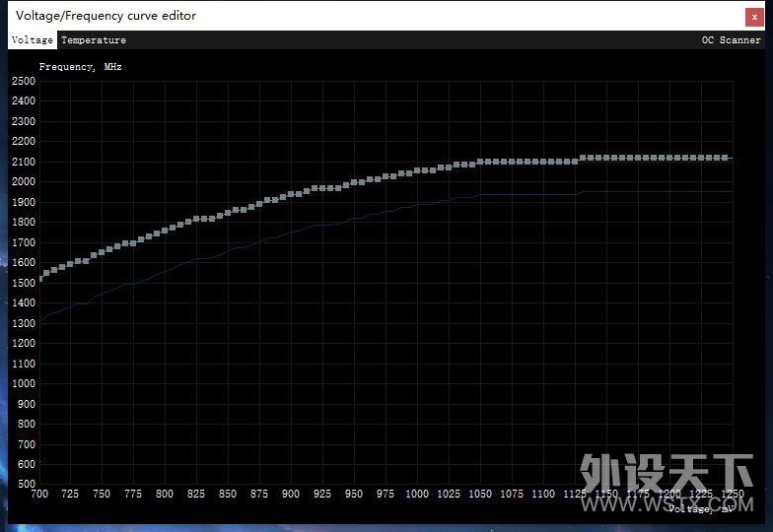773x532 pixels.
Task: Click the 1050 voltage axis label
Action: [x=480, y=494]
